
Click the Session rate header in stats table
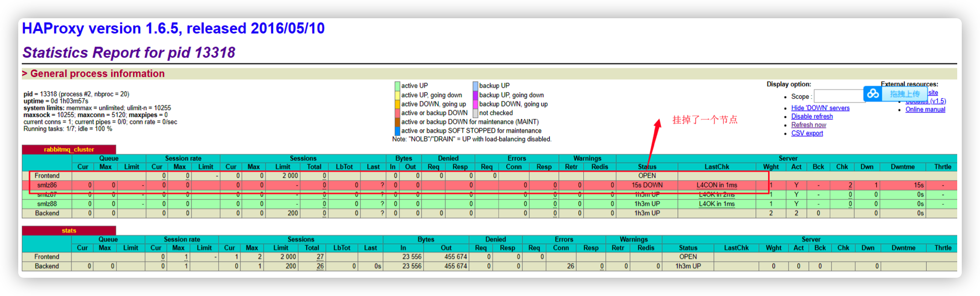(182, 239)
